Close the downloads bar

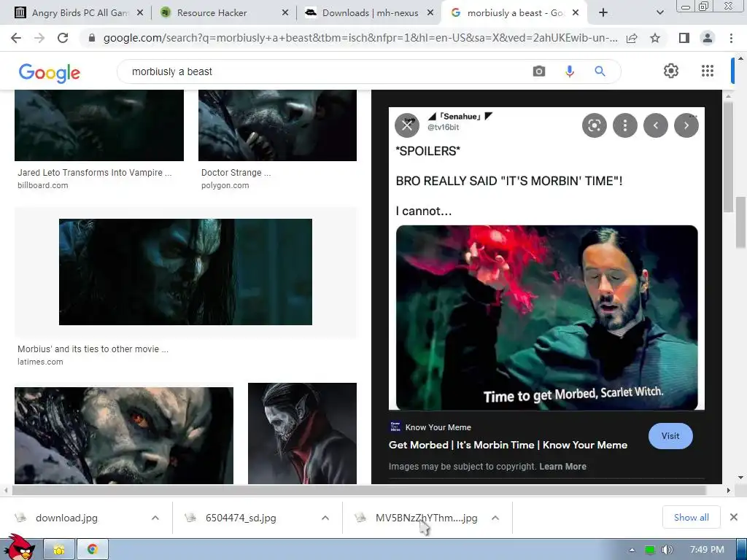(734, 517)
